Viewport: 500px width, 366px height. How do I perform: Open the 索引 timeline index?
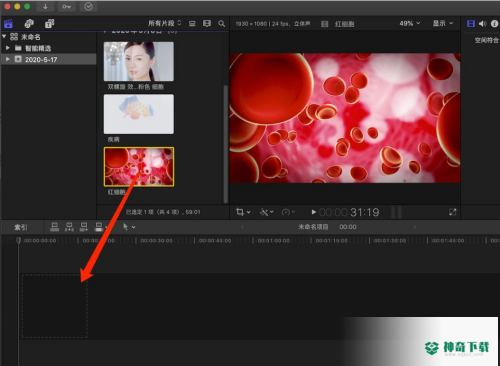[x=21, y=227]
